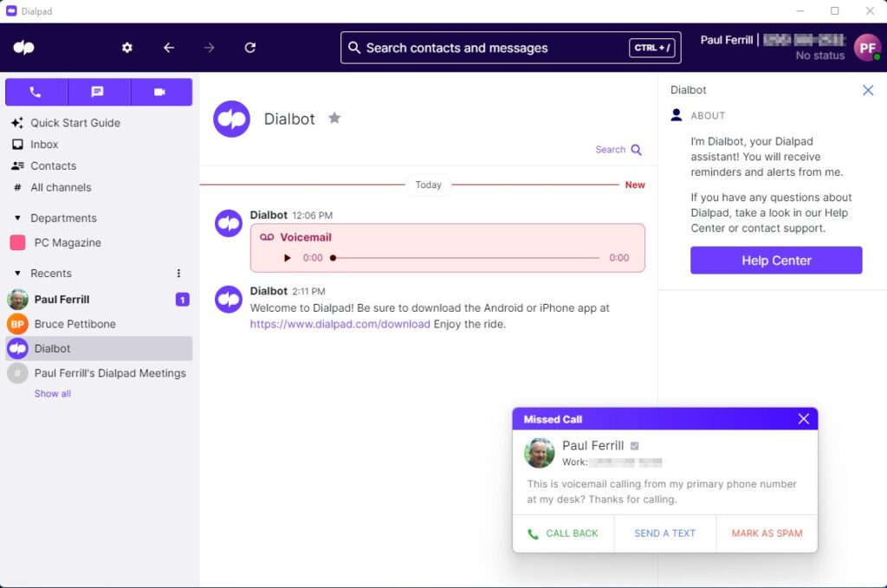Open Contacts in sidebar

(x=53, y=165)
